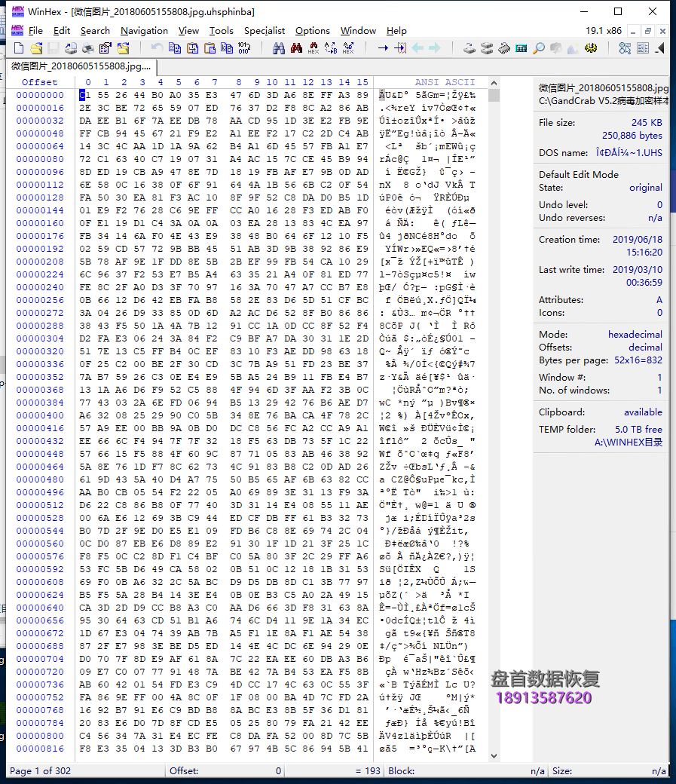The width and height of the screenshot is (676, 784).
Task: Click the Open Folder toolbar icon
Action: point(123,48)
